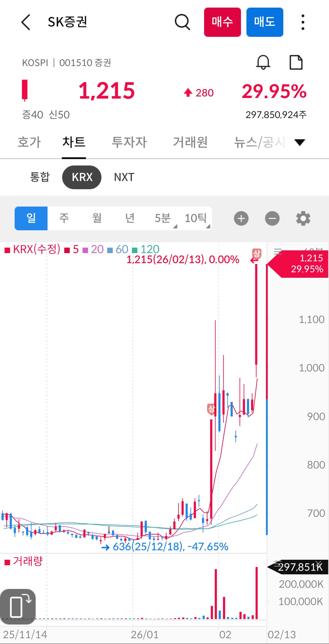This screenshot has width=329, height=644.
Task: Open chart settings gear icon
Action: pyautogui.click(x=303, y=218)
